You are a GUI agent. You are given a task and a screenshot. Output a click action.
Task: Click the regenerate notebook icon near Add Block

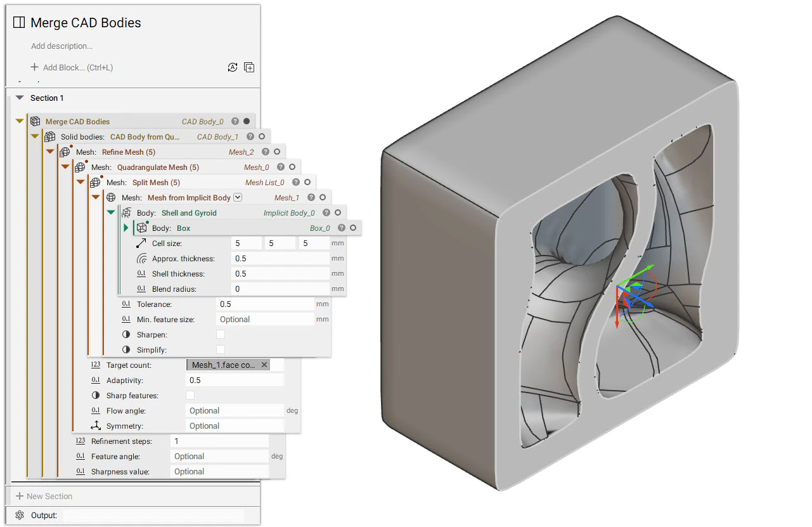[233, 67]
